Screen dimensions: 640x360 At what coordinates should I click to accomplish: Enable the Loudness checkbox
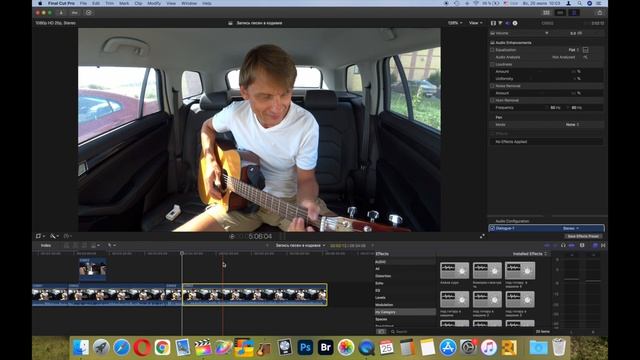point(492,64)
